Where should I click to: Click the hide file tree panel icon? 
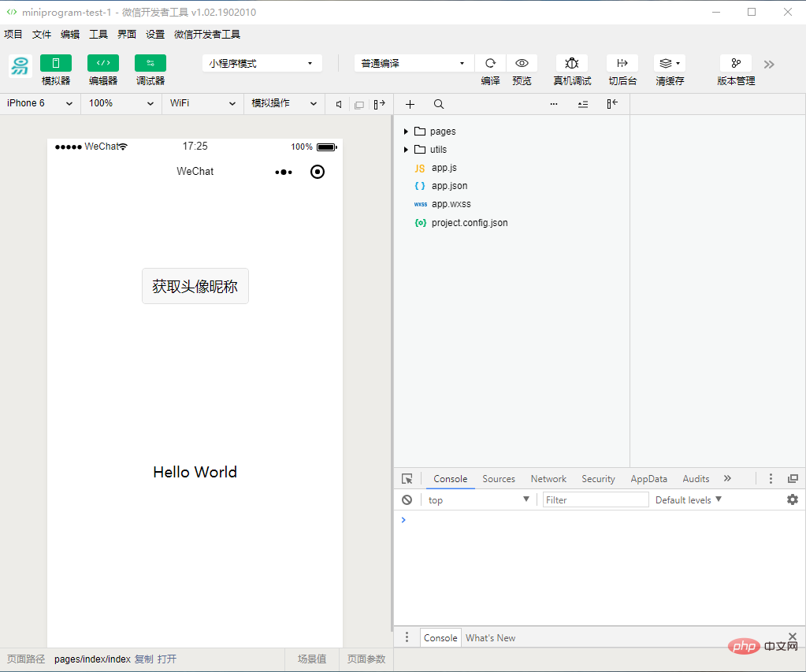(x=611, y=104)
